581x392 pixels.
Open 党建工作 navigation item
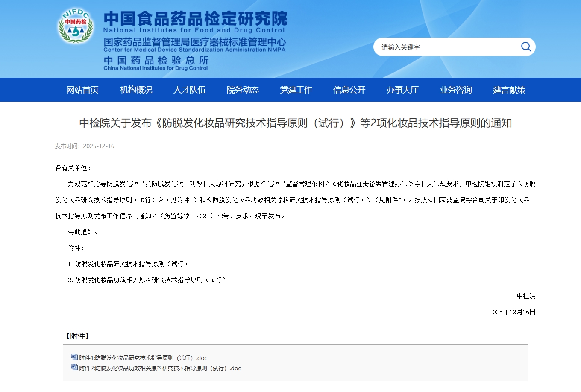click(296, 90)
